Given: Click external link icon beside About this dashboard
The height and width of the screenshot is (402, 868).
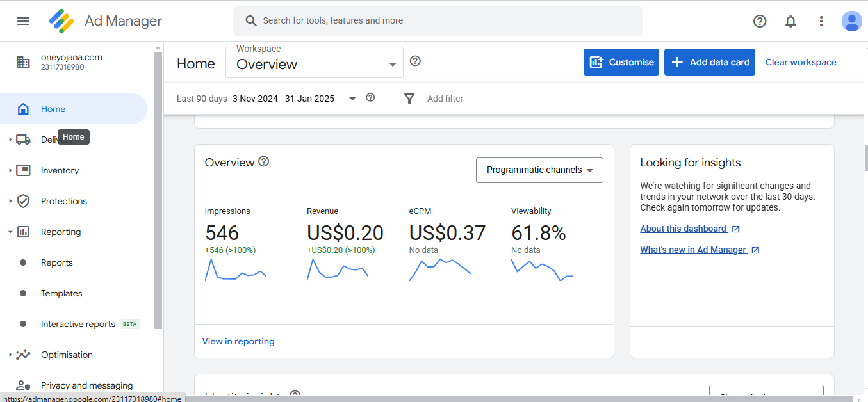Looking at the screenshot, I should 736,229.
